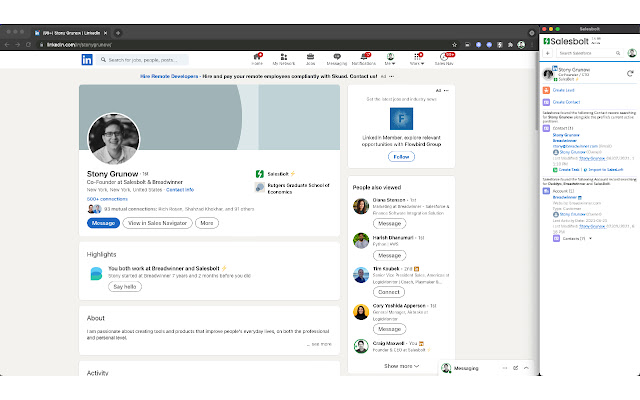Click Say hello button in Highlights
Screen dimensions: 640x400
point(125,287)
